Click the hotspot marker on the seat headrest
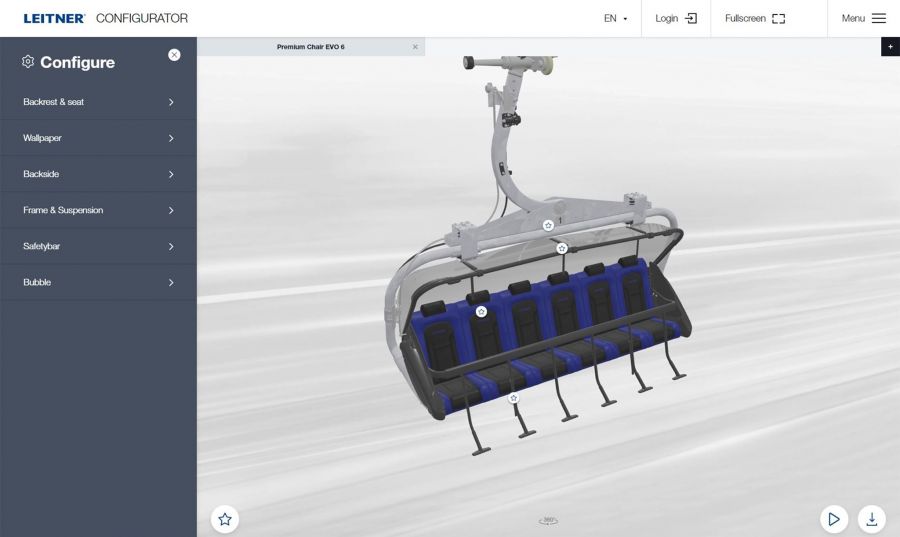The height and width of the screenshot is (537, 900). tap(481, 312)
